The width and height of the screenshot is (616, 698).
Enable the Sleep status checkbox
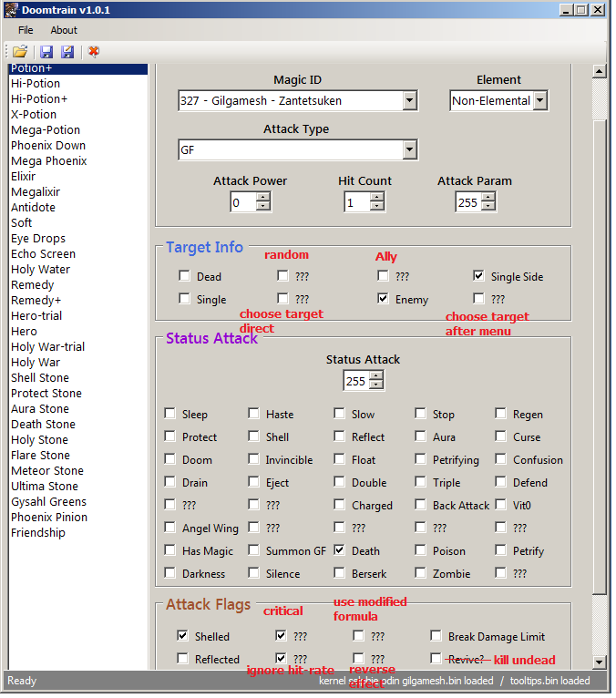tap(169, 414)
